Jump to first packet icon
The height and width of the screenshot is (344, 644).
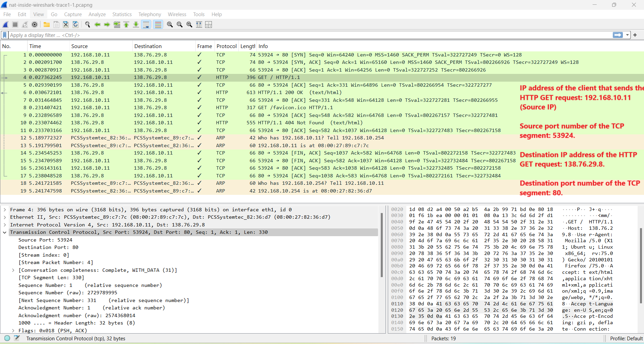(127, 25)
